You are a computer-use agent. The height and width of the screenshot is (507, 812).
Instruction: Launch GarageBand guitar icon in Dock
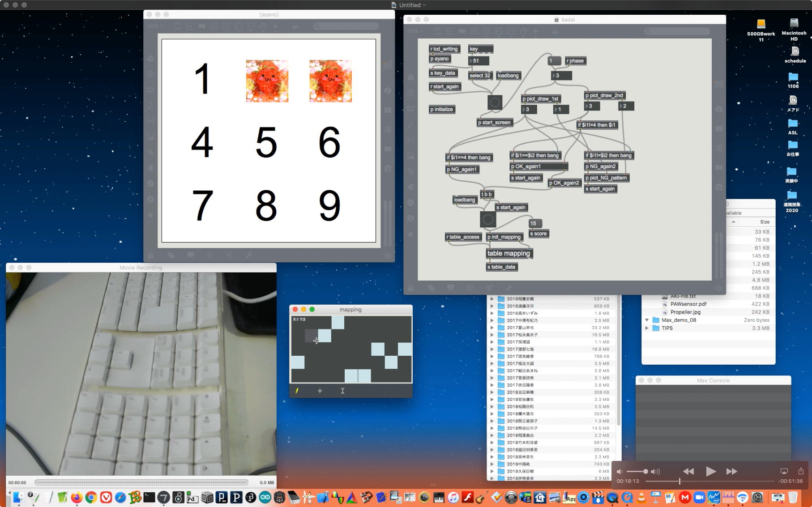pos(482,497)
